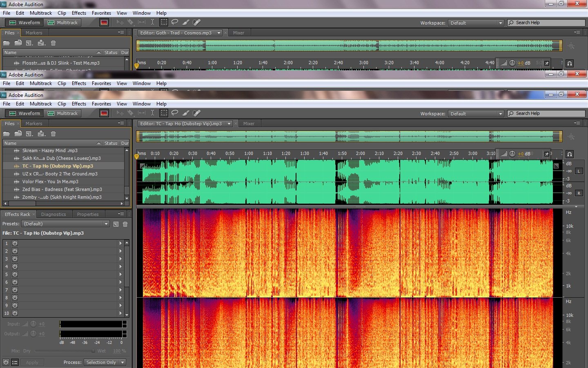The height and width of the screenshot is (368, 588).
Task: Save the effects rack preset with the save icon
Action: pyautogui.click(x=116, y=224)
